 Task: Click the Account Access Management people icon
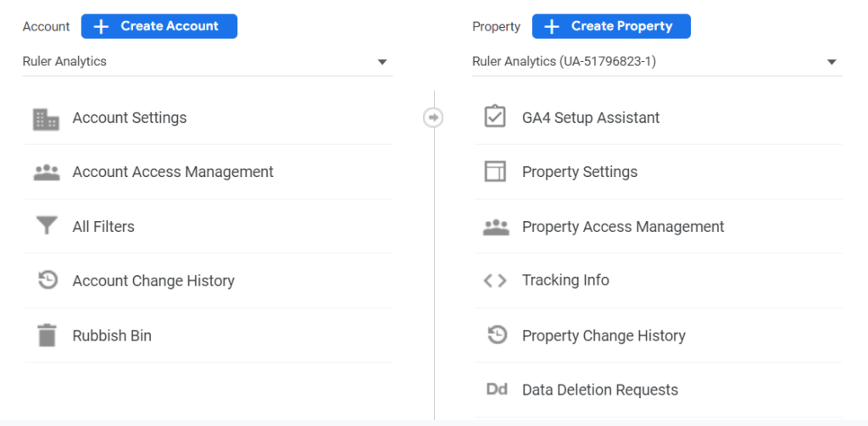click(x=46, y=173)
